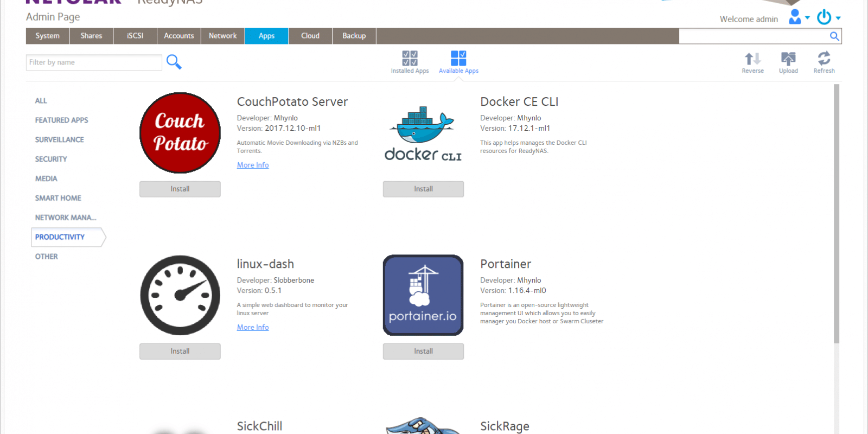Screen dimensions: 868x434
Task: Open the Shares tab
Action: pos(91,36)
